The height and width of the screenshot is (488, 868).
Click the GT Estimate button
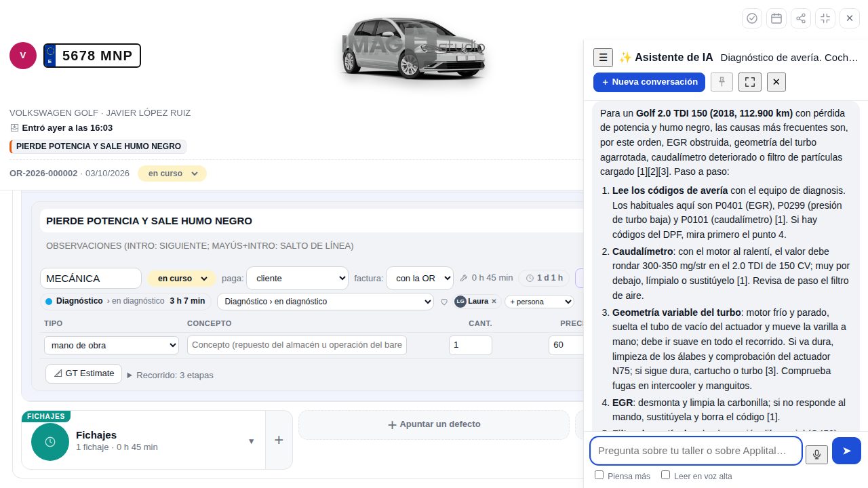coord(84,373)
